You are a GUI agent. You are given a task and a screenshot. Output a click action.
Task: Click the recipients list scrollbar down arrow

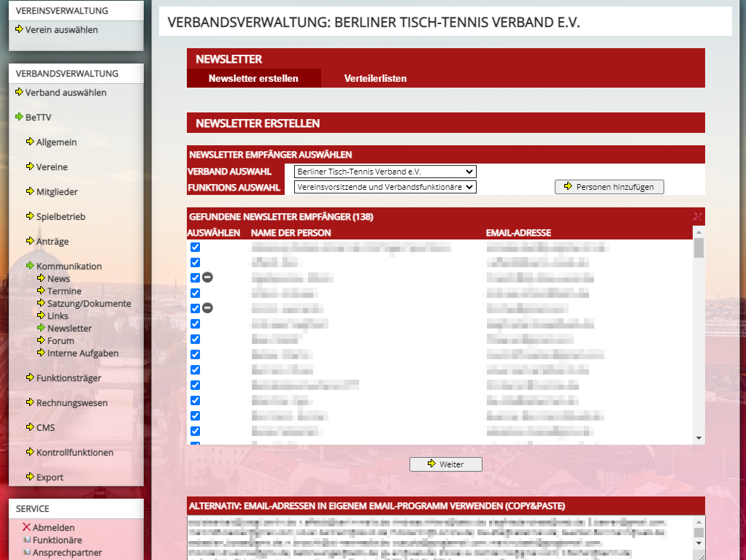(699, 438)
